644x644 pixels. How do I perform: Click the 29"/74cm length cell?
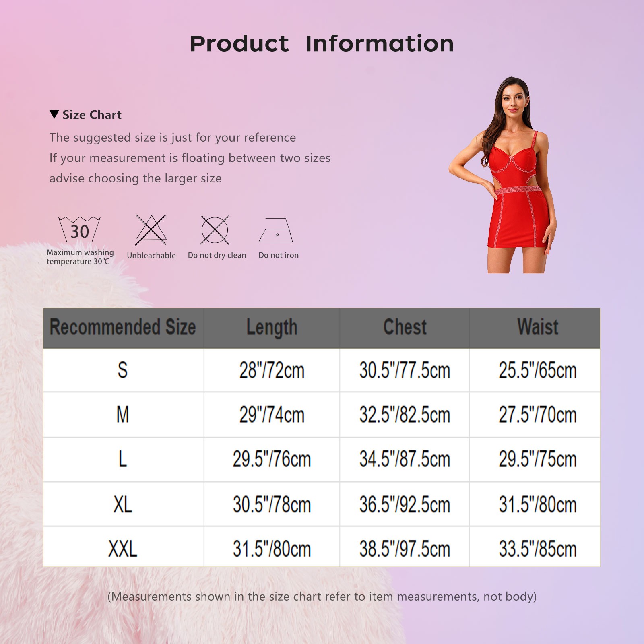pos(272,415)
